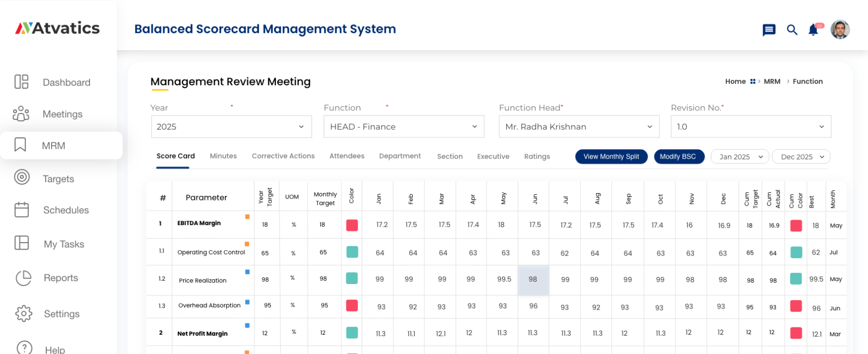868x354 pixels.
Task: Open the chat messages icon
Action: (769, 30)
